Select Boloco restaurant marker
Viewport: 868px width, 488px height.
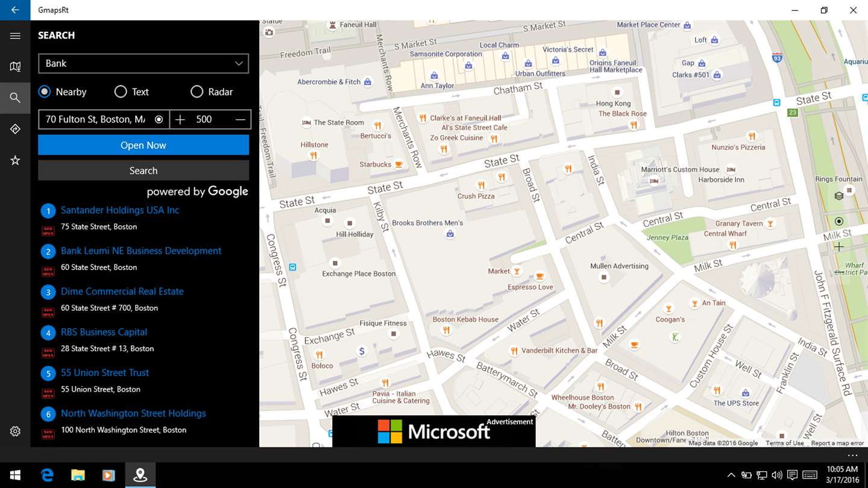coord(319,355)
